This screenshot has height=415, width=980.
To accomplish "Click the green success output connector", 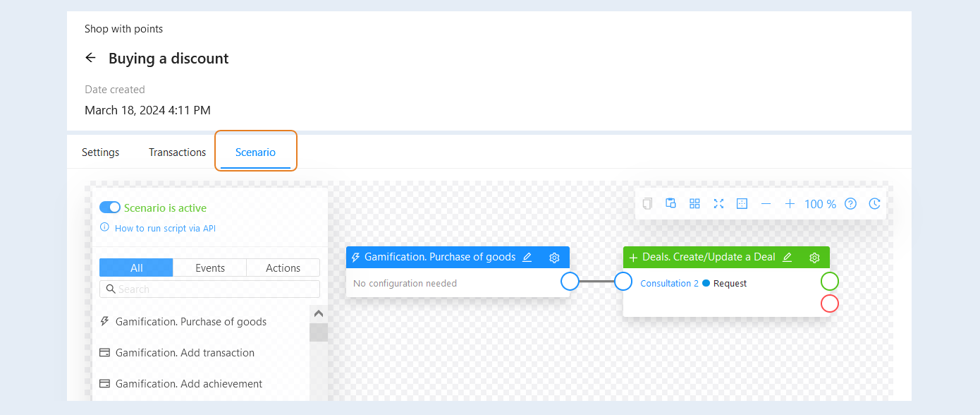I will [830, 282].
